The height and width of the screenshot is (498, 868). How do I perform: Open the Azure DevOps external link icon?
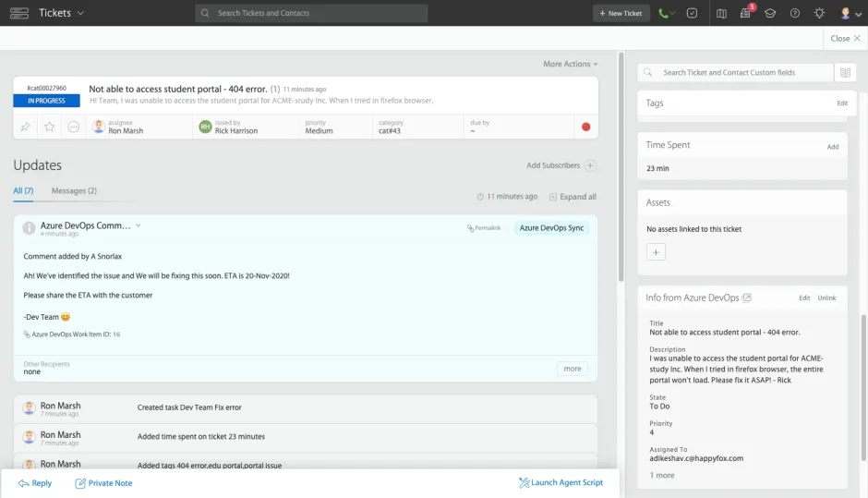747,298
